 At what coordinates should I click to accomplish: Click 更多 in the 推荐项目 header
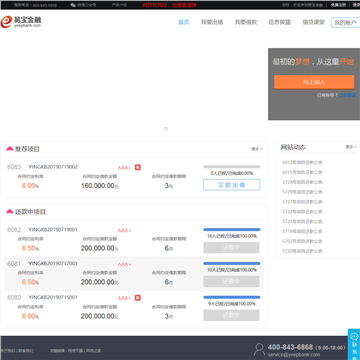257,149
